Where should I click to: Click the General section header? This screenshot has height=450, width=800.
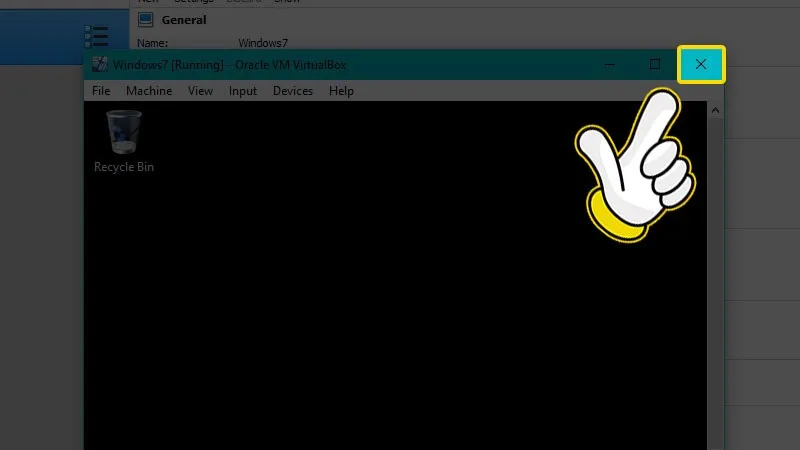[184, 19]
